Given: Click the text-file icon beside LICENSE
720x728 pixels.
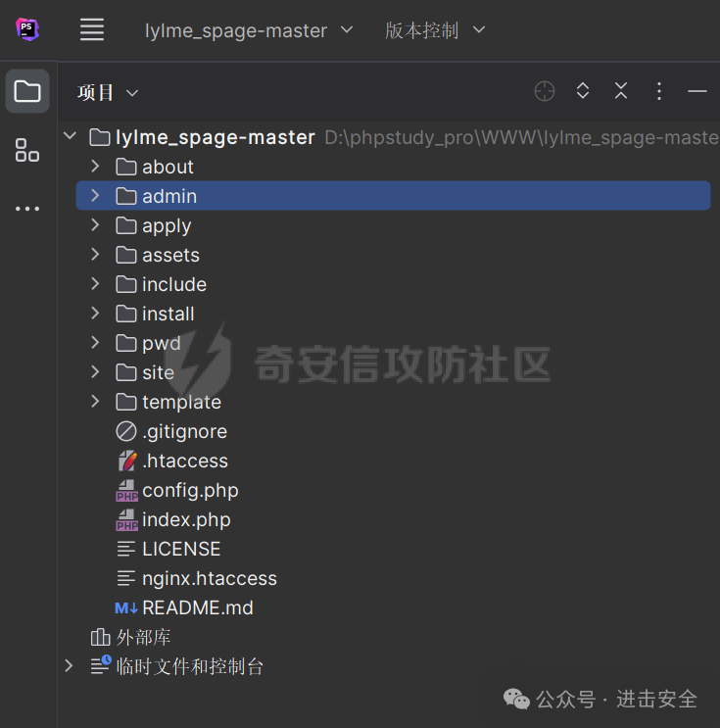Looking at the screenshot, I should 125,549.
